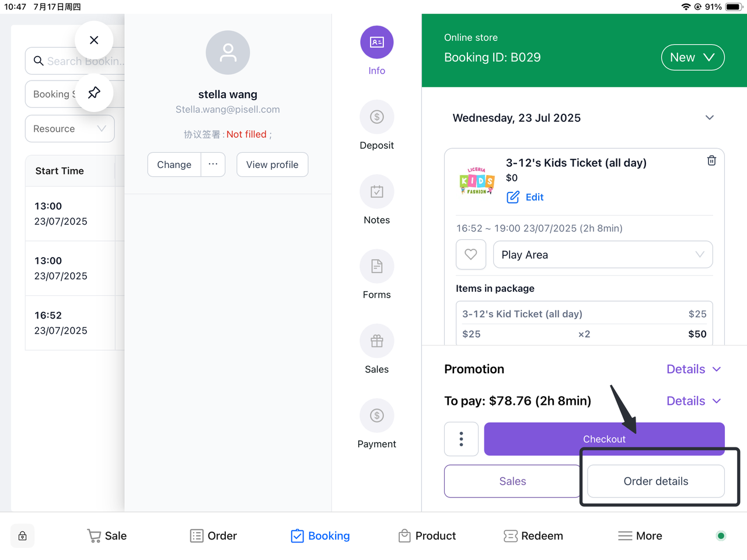Pin the panel with pushpin icon

(x=94, y=93)
